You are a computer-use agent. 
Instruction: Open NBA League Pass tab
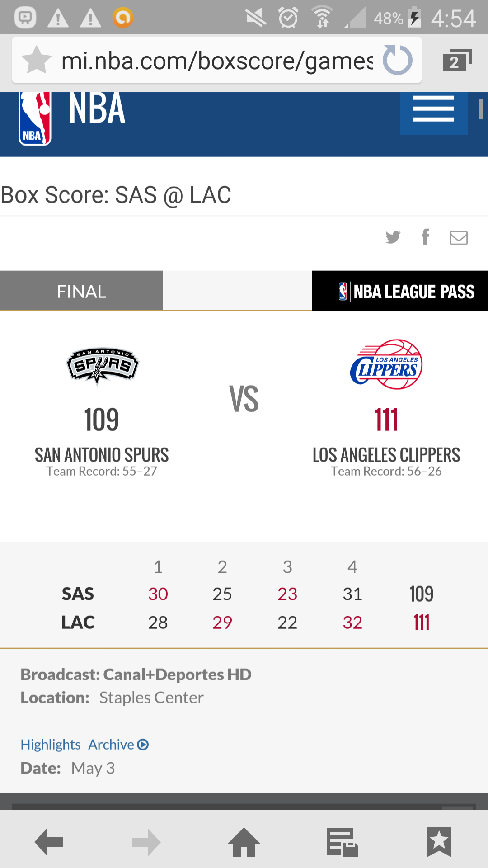pos(400,291)
